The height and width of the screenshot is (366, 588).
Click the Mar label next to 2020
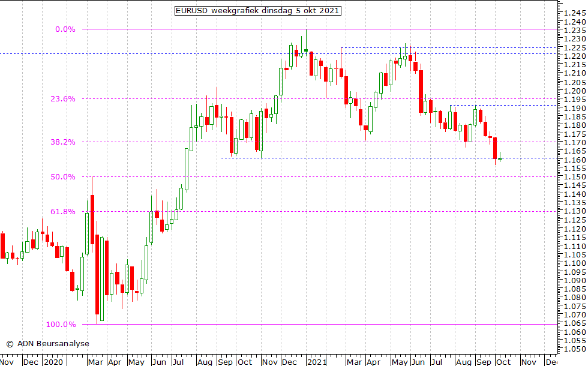click(95, 362)
